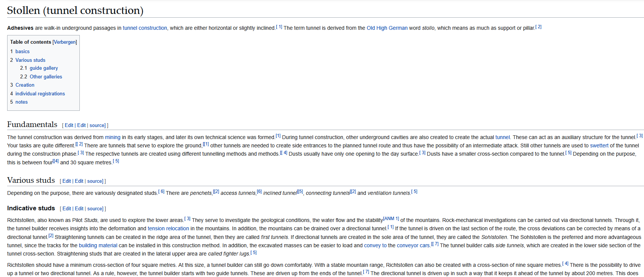Click the 'Indicative studs' subsection heading
This screenshot has height=277, width=644.
tap(31, 208)
